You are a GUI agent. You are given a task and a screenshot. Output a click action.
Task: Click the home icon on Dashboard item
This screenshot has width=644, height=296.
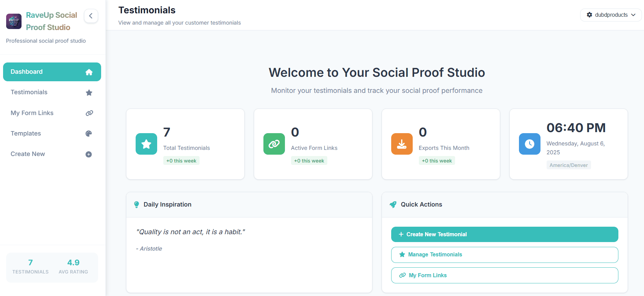point(89,72)
